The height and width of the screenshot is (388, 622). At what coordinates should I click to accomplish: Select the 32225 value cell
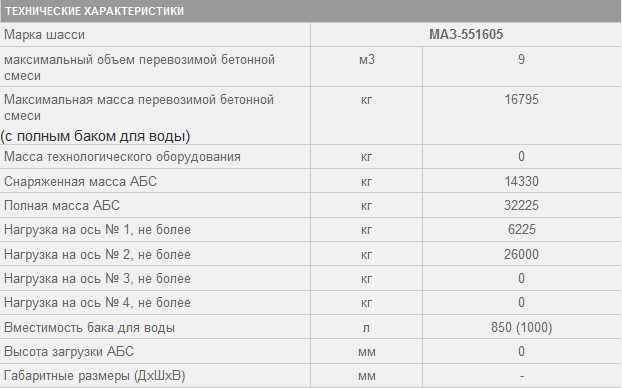[521, 206]
